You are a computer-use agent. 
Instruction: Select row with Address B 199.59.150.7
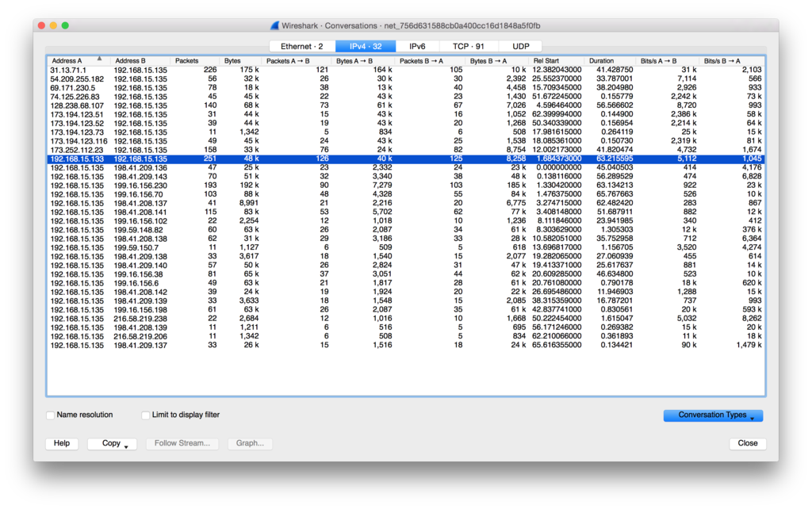click(x=406, y=247)
